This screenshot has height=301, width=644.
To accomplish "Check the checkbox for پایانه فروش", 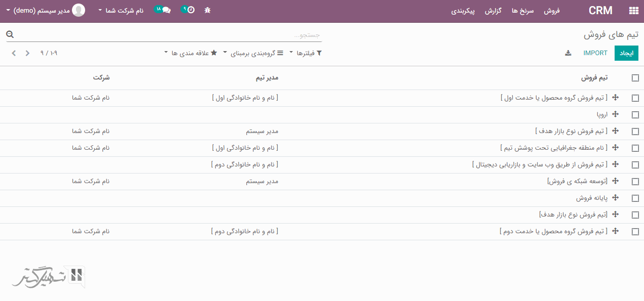I will pyautogui.click(x=635, y=198).
